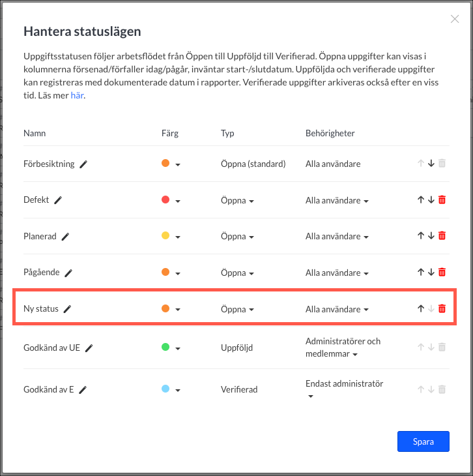Pick a color for Defekt status
The image size is (473, 476).
pyautogui.click(x=170, y=200)
